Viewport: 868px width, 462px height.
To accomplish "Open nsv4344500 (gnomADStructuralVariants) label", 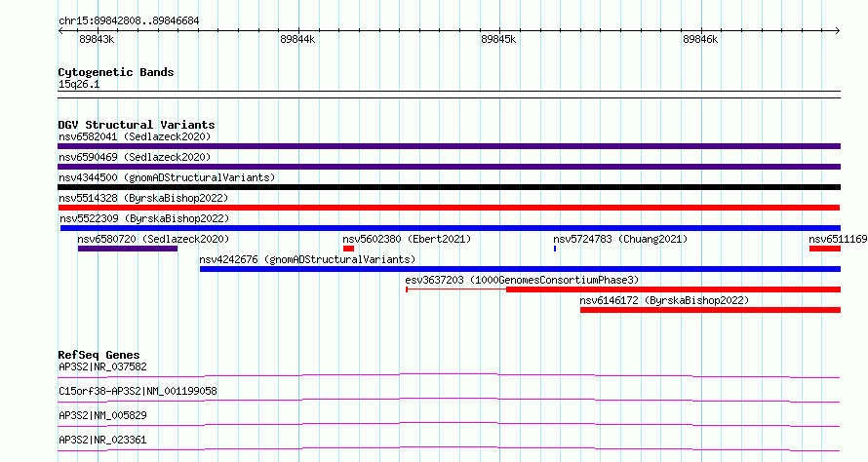I will [167, 177].
